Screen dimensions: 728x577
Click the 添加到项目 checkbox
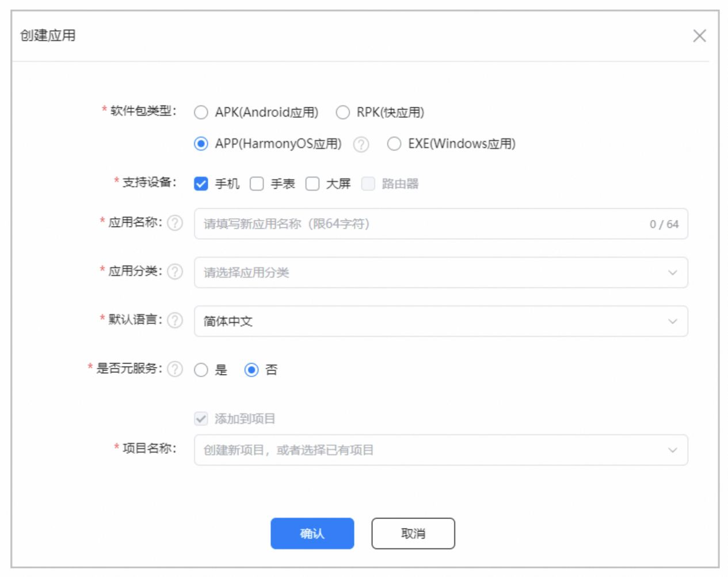pyautogui.click(x=201, y=419)
